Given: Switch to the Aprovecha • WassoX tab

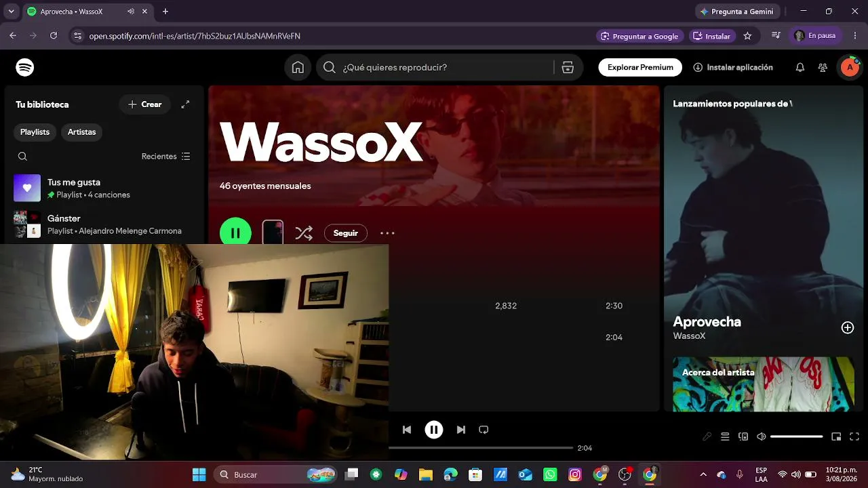Looking at the screenshot, I should 87,12.
